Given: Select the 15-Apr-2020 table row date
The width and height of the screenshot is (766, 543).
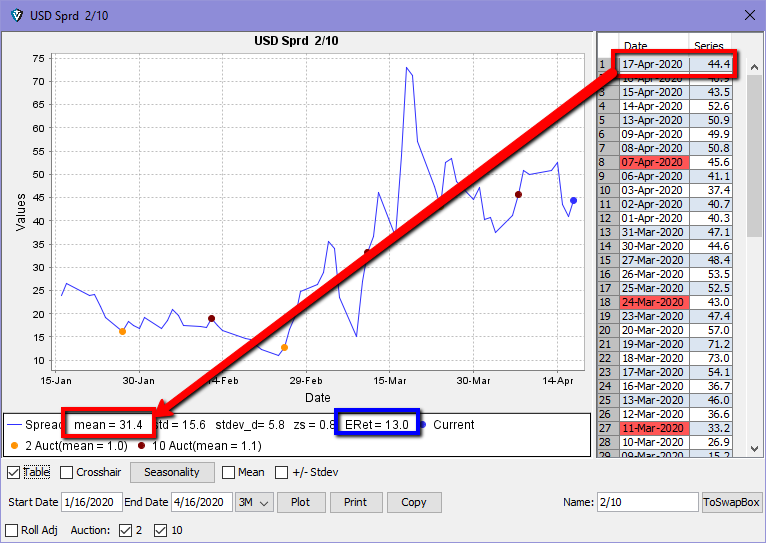Looking at the screenshot, I should click(654, 92).
